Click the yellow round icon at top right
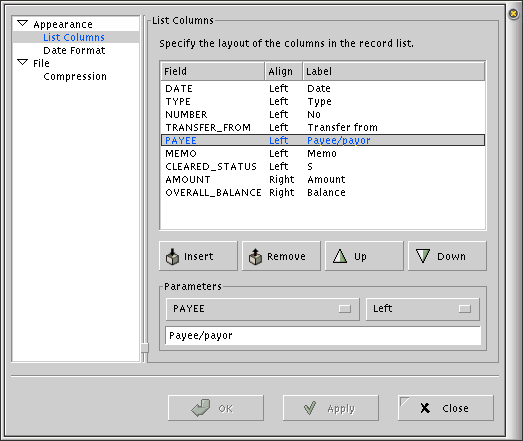 [513, 14]
